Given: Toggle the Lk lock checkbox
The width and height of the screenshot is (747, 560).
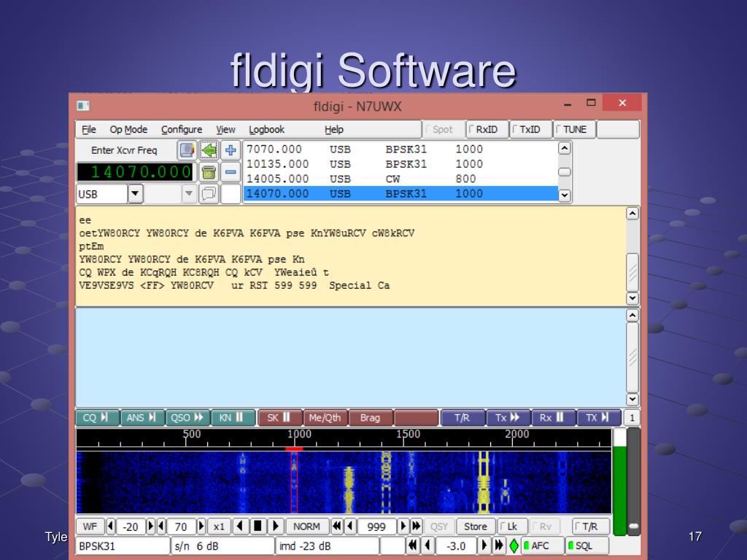Looking at the screenshot, I should [511, 526].
